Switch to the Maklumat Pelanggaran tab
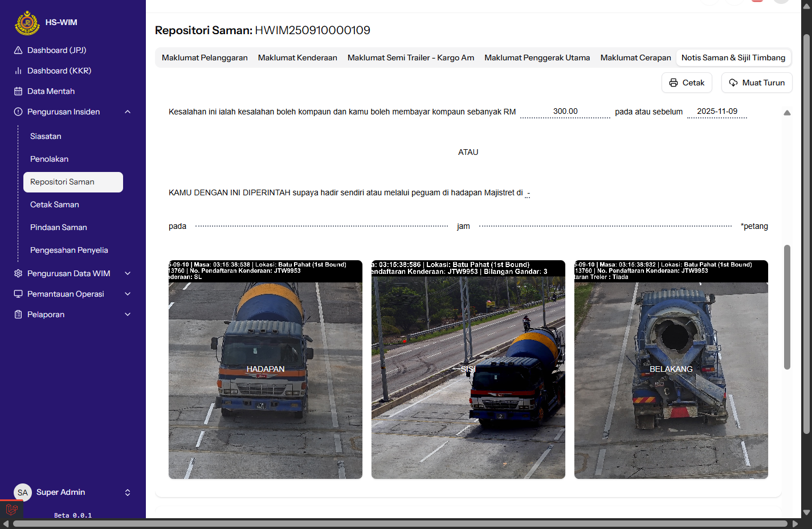 pos(205,58)
